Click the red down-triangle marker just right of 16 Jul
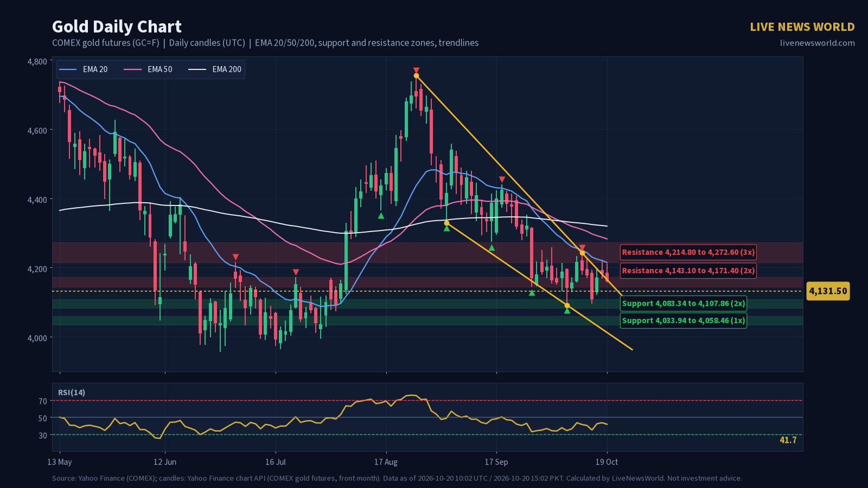The image size is (868, 488). [296, 272]
